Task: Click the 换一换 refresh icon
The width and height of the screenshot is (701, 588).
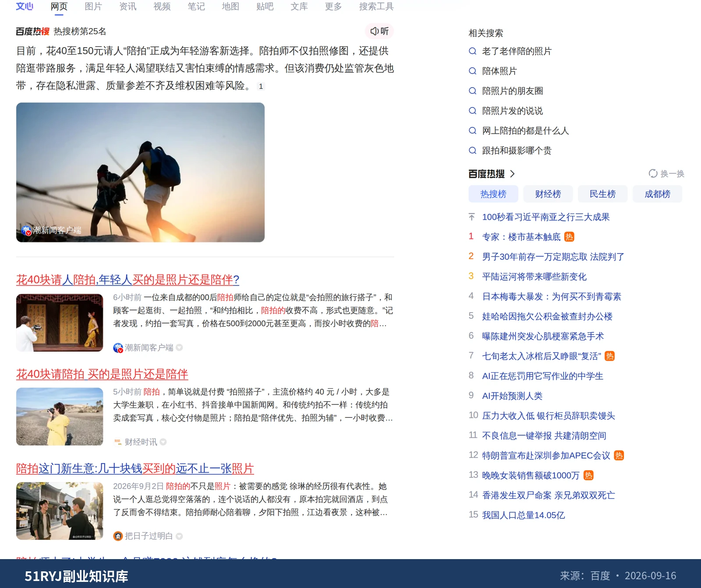Action: tap(653, 174)
